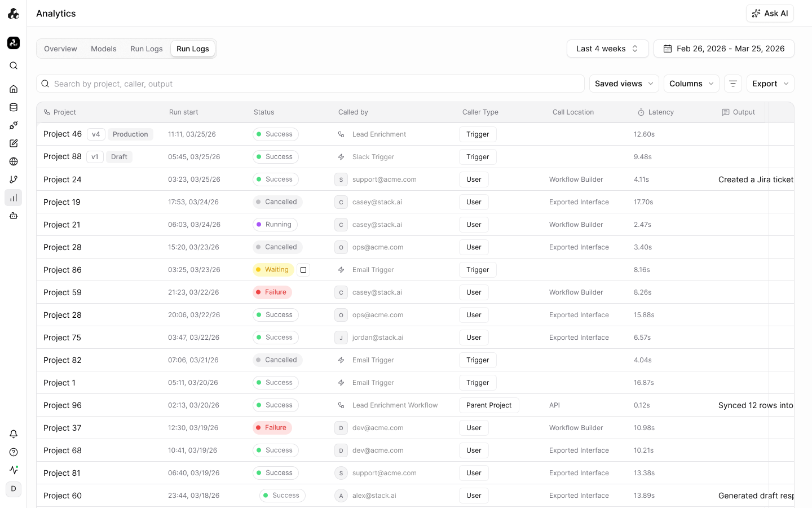The image size is (812, 508).
Task: Click the Ask AI button
Action: 770,14
